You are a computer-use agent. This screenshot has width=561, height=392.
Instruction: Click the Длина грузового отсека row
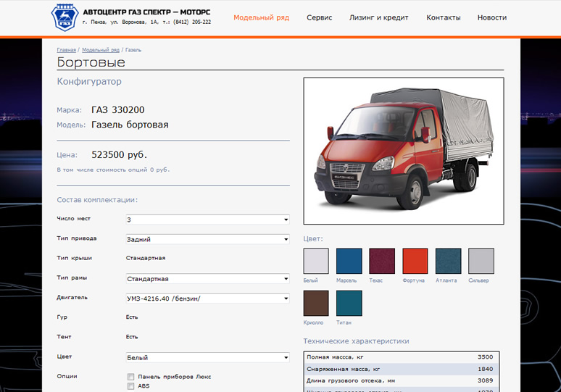(401, 380)
